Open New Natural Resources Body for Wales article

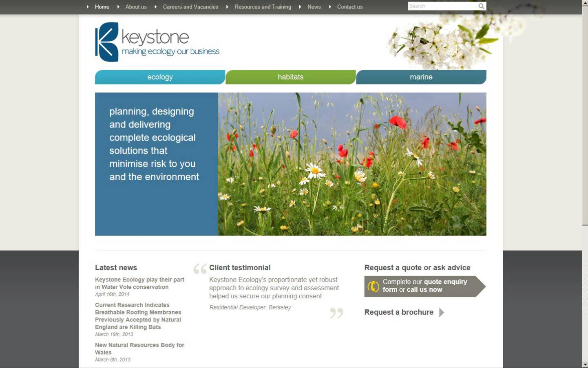click(139, 348)
